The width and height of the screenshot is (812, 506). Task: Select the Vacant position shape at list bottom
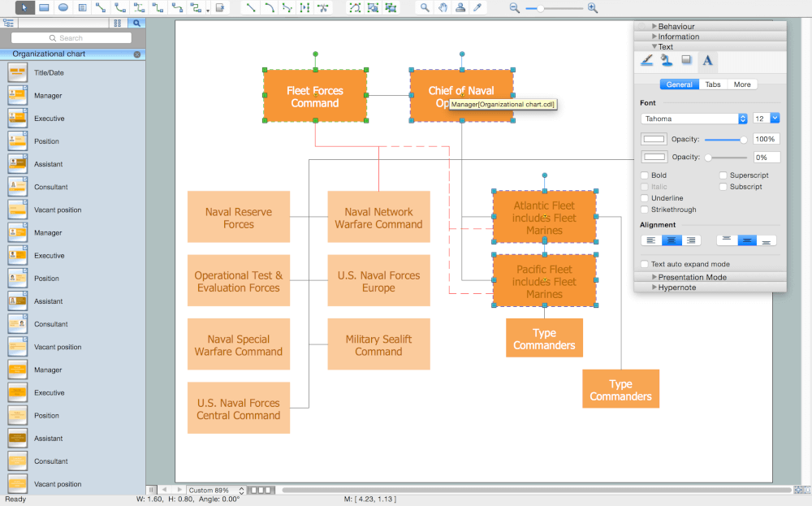pos(58,484)
